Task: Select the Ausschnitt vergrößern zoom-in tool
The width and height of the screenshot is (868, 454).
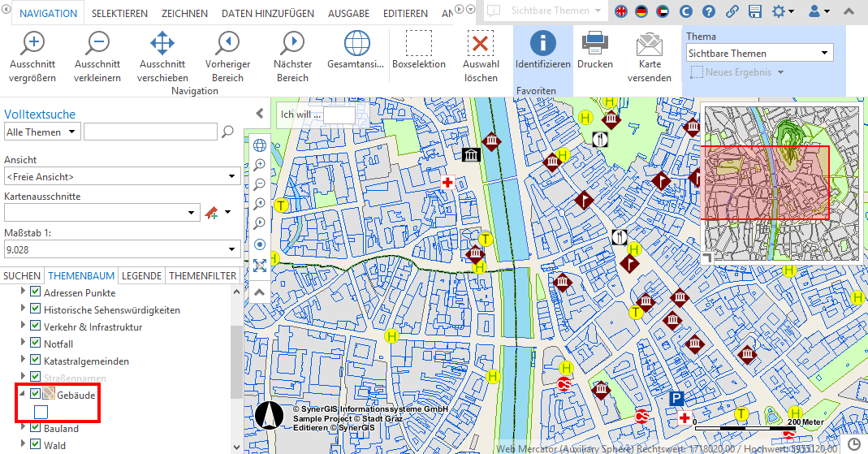Action: click(x=32, y=57)
